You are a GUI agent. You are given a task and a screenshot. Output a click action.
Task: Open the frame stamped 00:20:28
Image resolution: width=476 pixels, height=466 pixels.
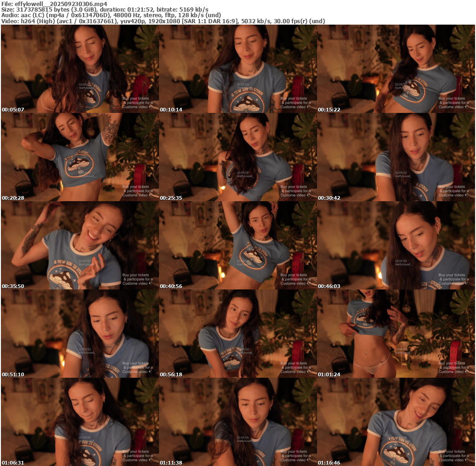[79, 157]
